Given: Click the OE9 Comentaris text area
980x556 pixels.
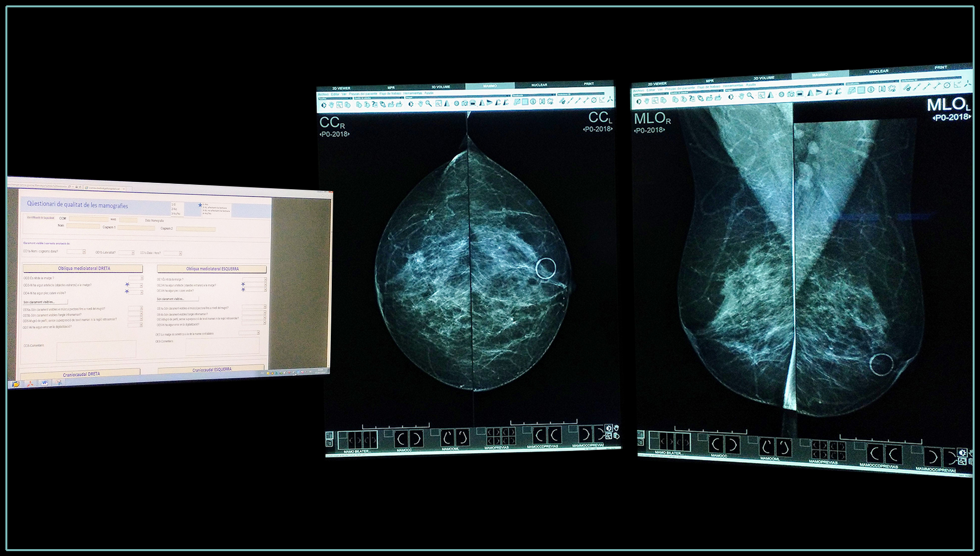Looking at the screenshot, I should pyautogui.click(x=222, y=346).
